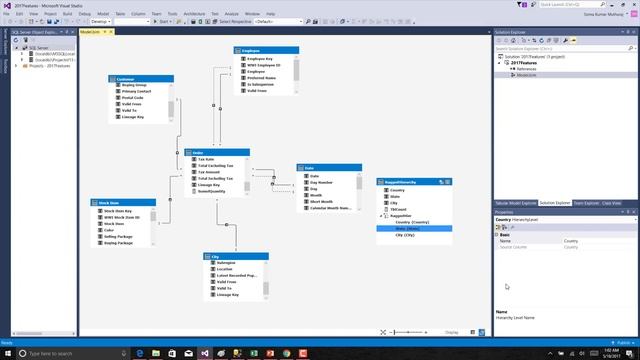Screen dimensions: 640x360
Task: Click the Refresh icon in Solution Explorer toolbar
Action: pyautogui.click(x=542, y=40)
